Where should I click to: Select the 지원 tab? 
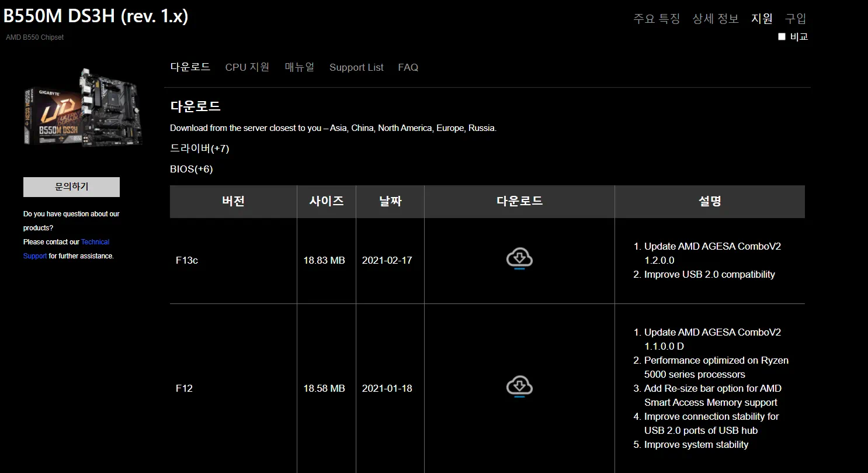(x=762, y=19)
